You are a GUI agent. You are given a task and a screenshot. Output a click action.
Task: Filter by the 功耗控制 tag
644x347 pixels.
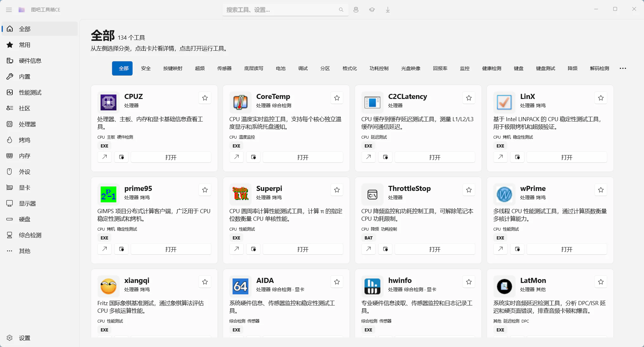(x=379, y=69)
